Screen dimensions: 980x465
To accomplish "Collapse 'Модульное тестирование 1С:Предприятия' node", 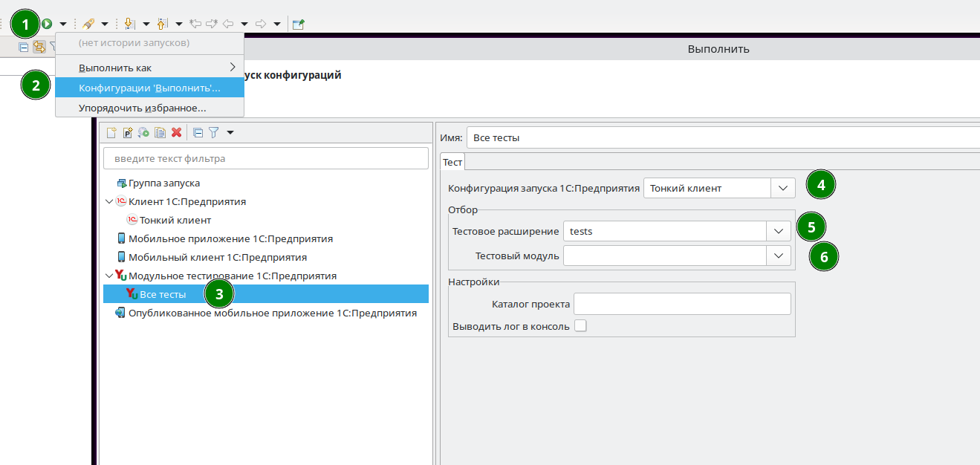I will point(109,276).
